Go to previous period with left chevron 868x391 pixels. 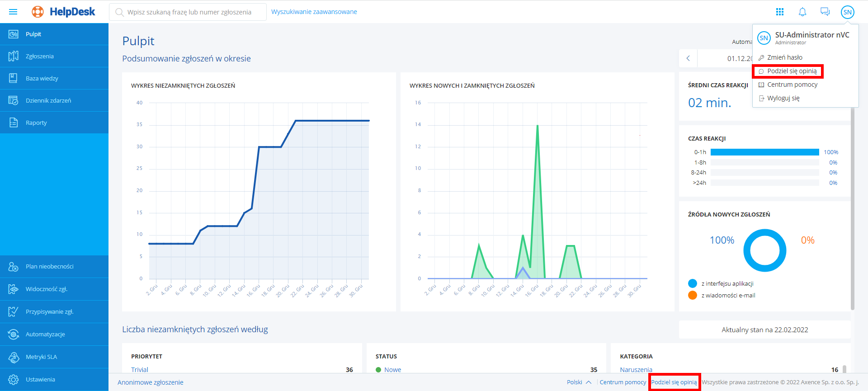click(688, 58)
